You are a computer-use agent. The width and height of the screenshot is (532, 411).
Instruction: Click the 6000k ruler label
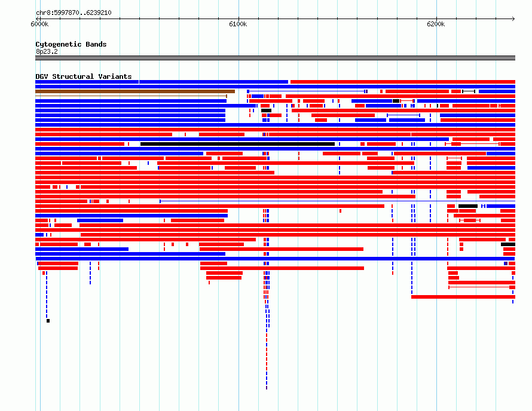[x=39, y=24]
